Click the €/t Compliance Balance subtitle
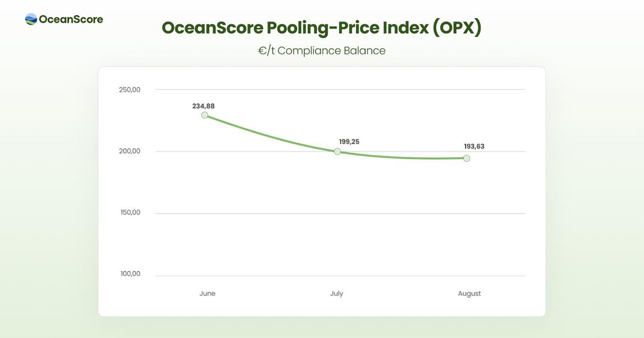Viewport: 644px width, 338px height. point(321,51)
